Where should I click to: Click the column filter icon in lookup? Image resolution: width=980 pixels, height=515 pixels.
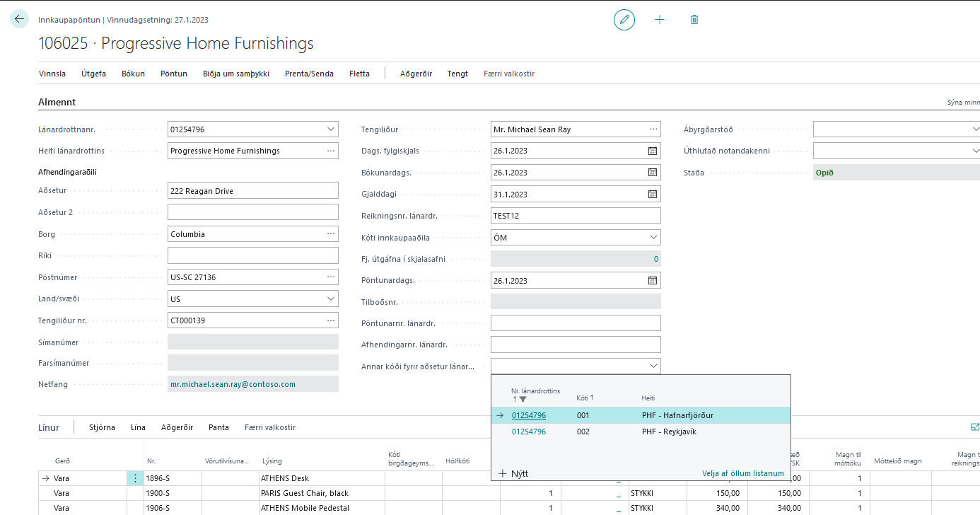pos(523,400)
